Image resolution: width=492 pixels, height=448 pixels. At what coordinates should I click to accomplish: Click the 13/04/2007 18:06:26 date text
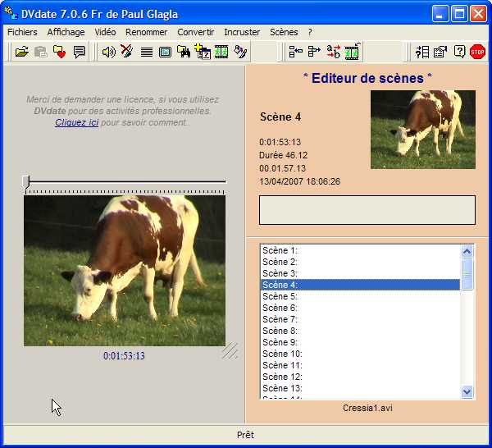tap(299, 181)
